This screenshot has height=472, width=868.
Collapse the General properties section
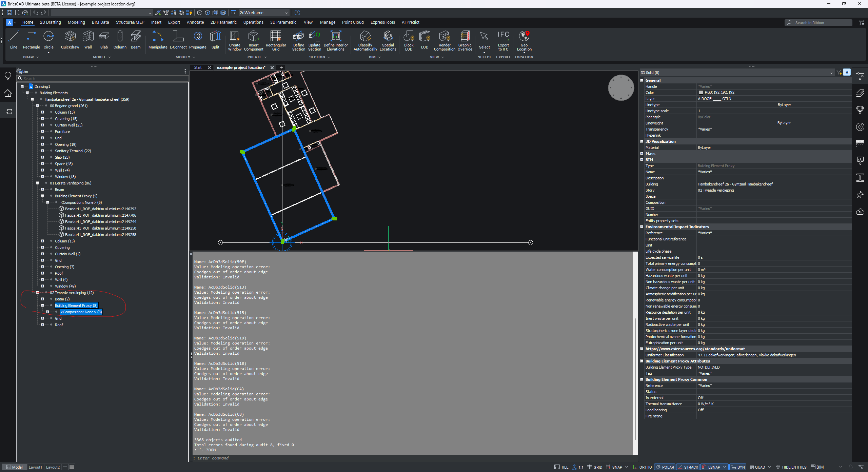[x=642, y=80]
